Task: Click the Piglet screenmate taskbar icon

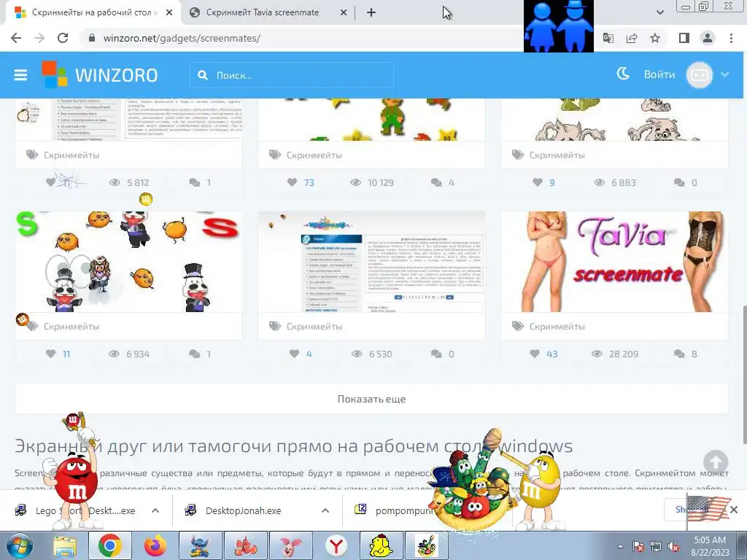Action: [x=290, y=546]
